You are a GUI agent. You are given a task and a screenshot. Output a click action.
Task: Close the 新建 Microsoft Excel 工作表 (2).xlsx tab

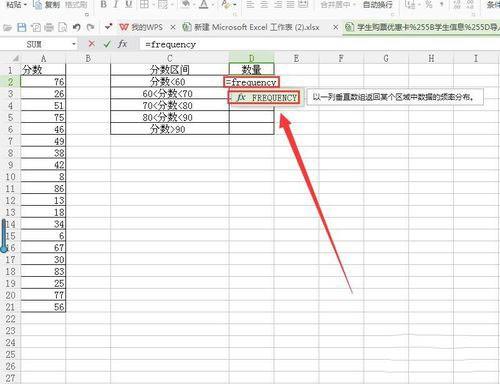(x=336, y=27)
